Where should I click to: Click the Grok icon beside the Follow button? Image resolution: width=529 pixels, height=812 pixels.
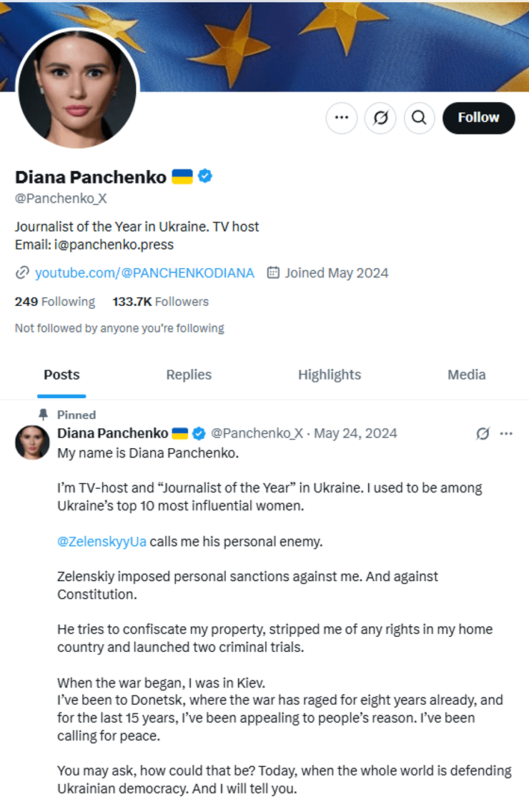coord(380,118)
